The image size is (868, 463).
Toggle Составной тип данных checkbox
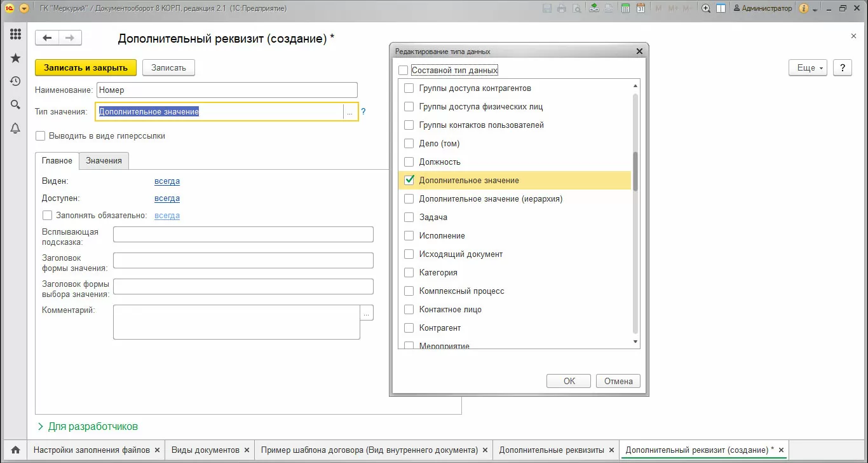tap(403, 70)
